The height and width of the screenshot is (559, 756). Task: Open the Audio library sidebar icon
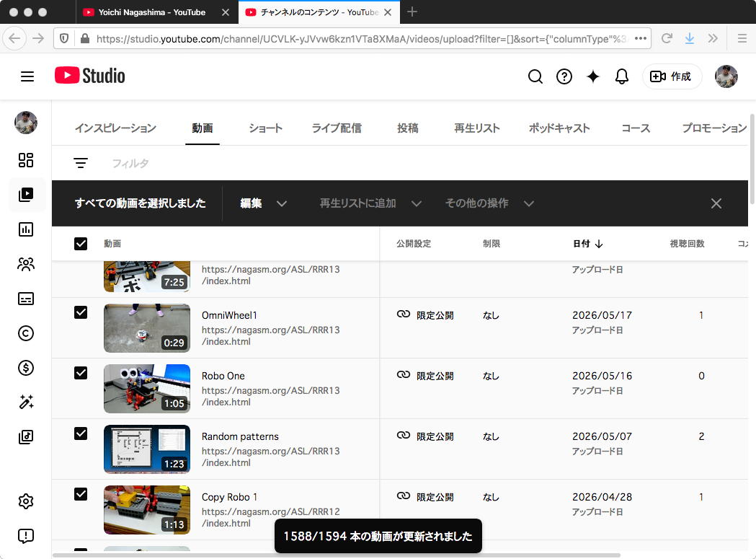click(25, 437)
